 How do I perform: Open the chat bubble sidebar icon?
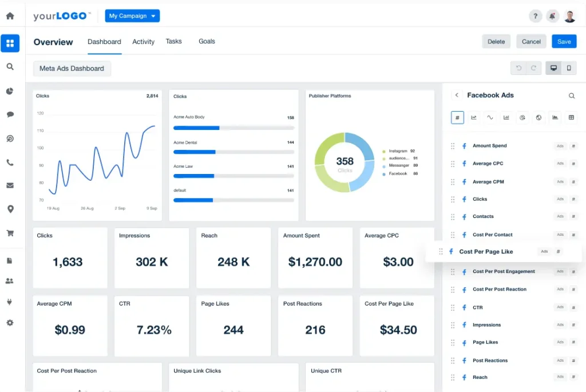(x=10, y=114)
